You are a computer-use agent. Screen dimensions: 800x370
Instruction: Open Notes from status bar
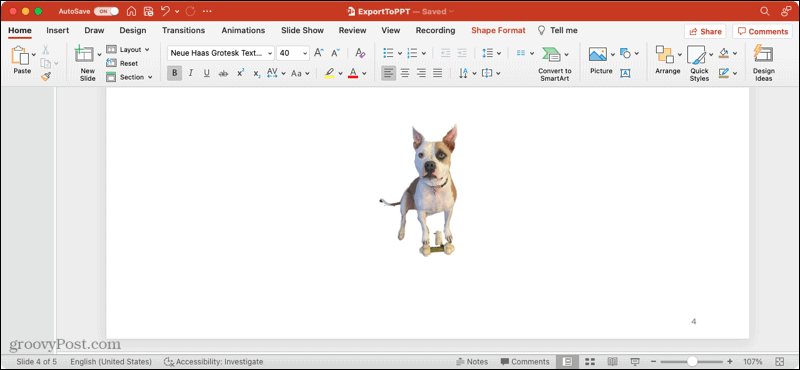click(x=471, y=361)
